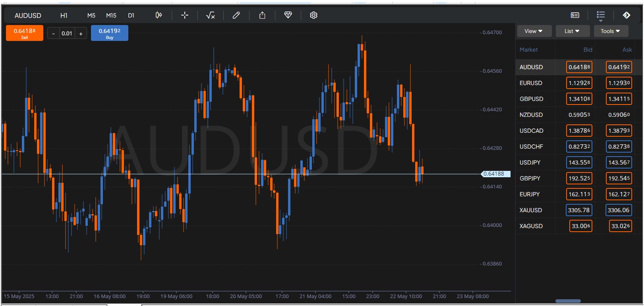This screenshot has width=644, height=306.
Task: Expand the Tools dropdown
Action: (611, 31)
